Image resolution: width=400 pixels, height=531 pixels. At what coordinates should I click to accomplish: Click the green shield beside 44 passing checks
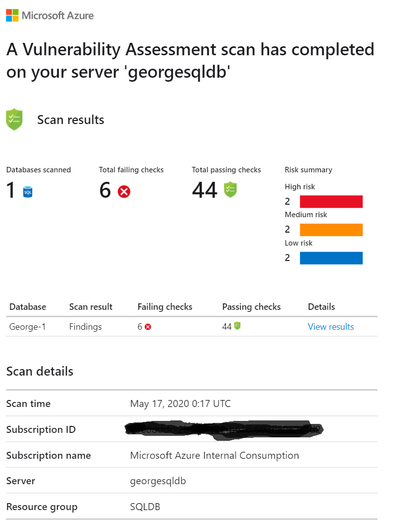[x=230, y=190]
